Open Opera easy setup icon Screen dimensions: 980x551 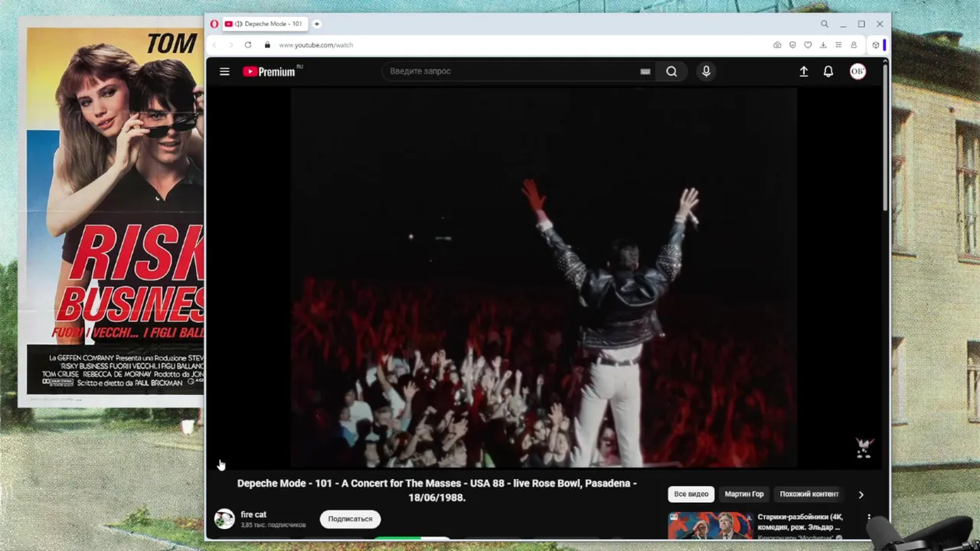pos(838,45)
